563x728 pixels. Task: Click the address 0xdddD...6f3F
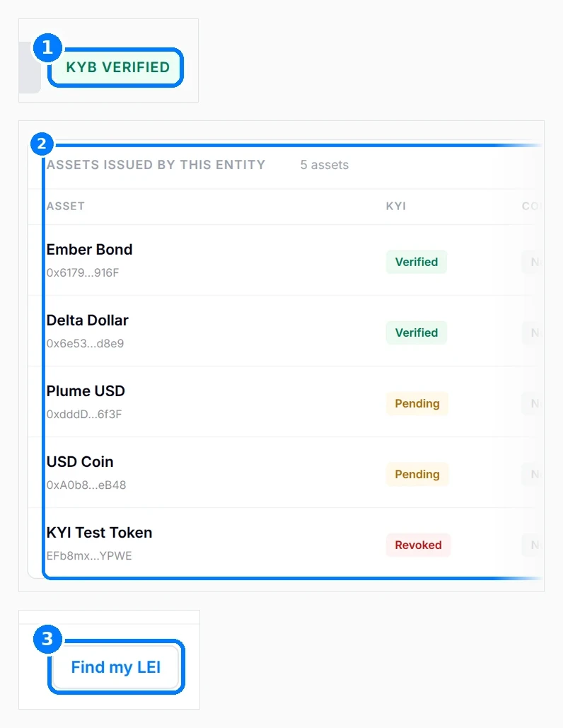(84, 414)
